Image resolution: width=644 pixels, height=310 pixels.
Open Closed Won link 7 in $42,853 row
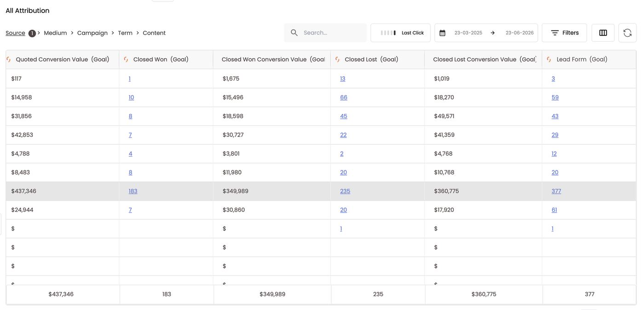click(x=130, y=135)
